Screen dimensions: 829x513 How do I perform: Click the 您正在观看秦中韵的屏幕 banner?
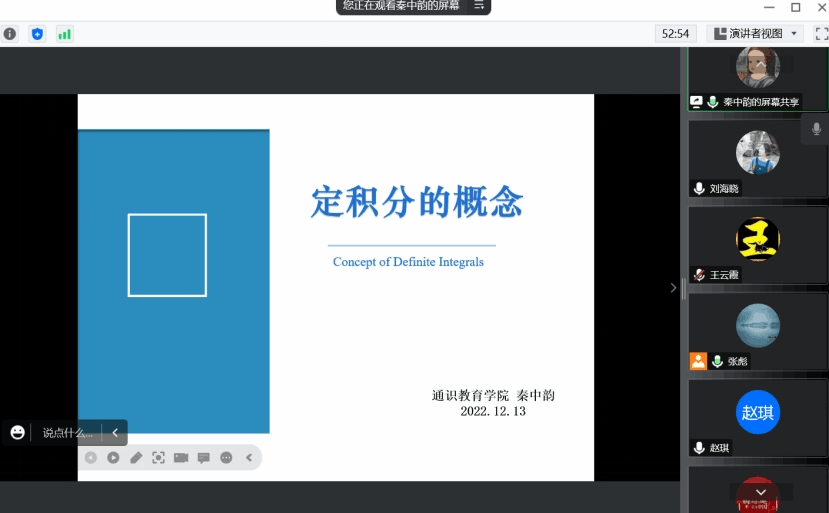point(401,5)
